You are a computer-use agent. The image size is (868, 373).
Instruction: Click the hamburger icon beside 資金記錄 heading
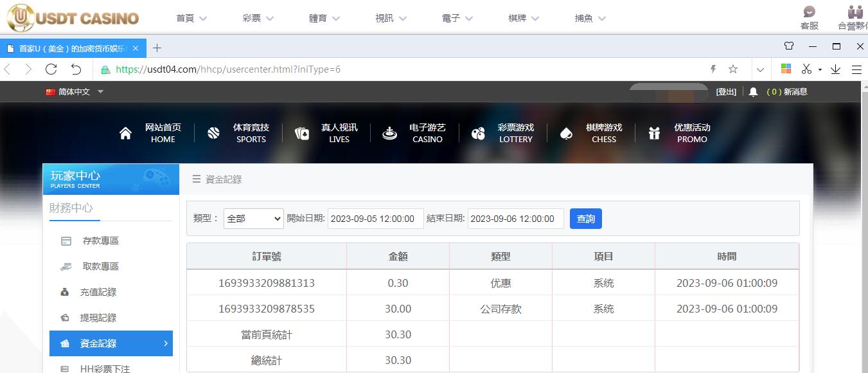197,179
